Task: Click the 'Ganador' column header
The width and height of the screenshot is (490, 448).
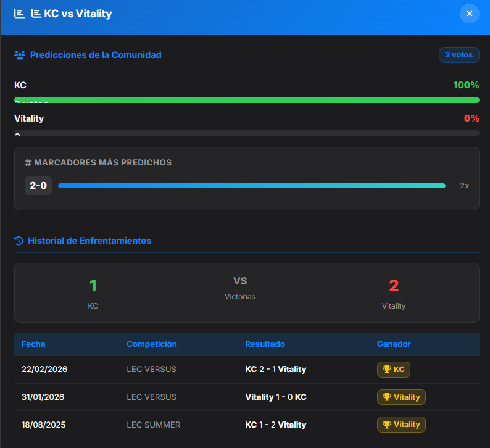Action: [x=394, y=344]
